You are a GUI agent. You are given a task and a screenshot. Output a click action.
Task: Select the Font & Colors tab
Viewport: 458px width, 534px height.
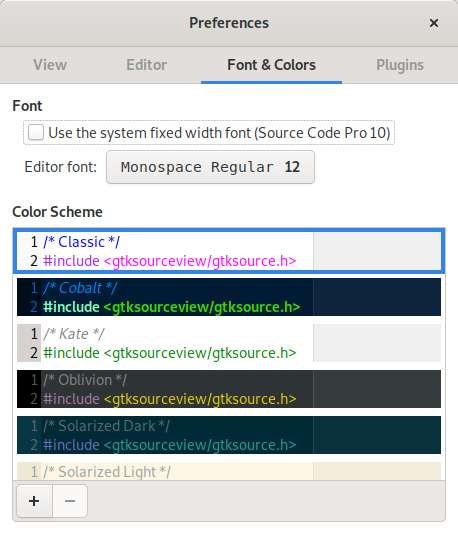click(271, 65)
